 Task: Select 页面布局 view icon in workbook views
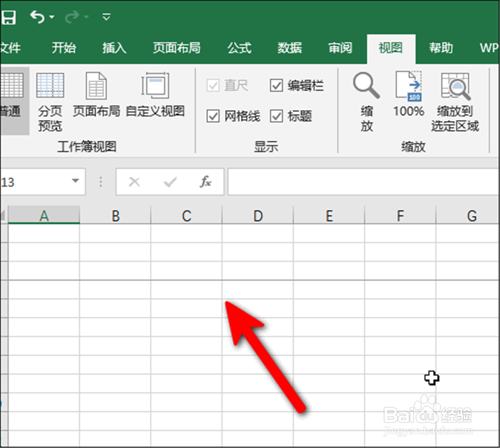pos(96,85)
